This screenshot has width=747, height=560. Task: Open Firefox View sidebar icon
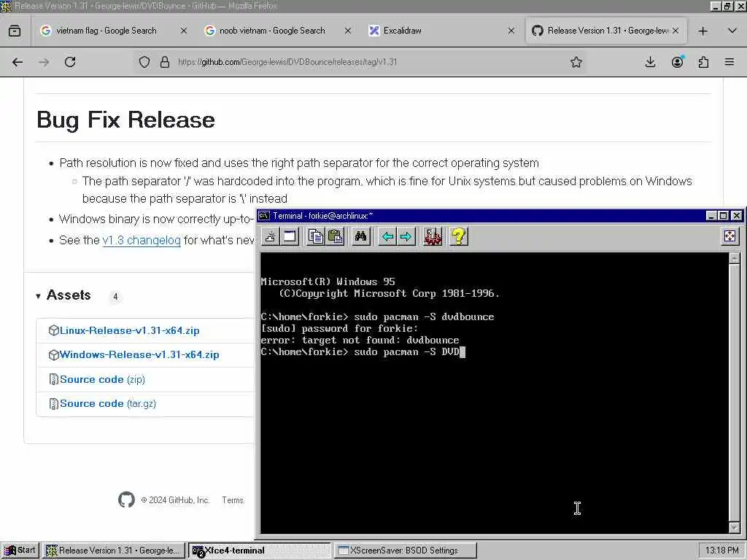(x=15, y=31)
